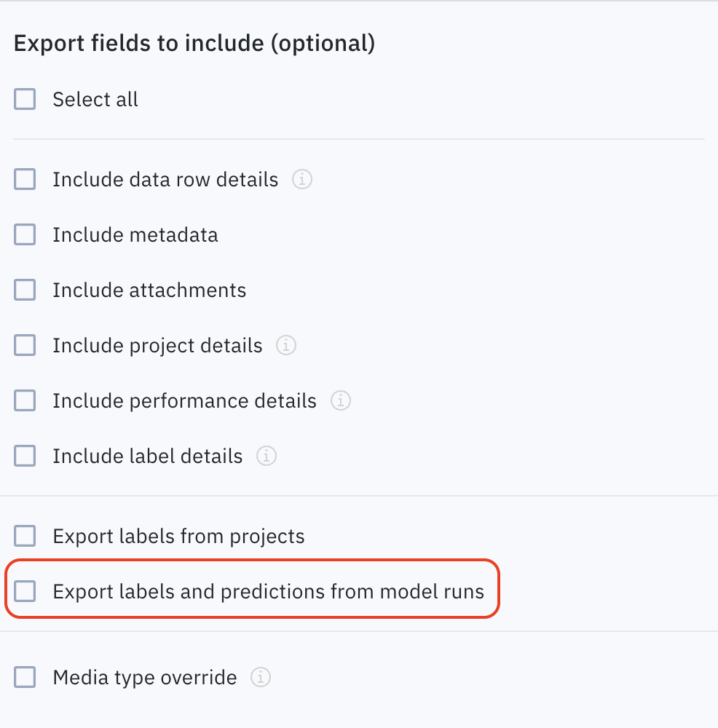Open info icon for Media type override
Image resolution: width=718 pixels, height=728 pixels.
click(261, 677)
